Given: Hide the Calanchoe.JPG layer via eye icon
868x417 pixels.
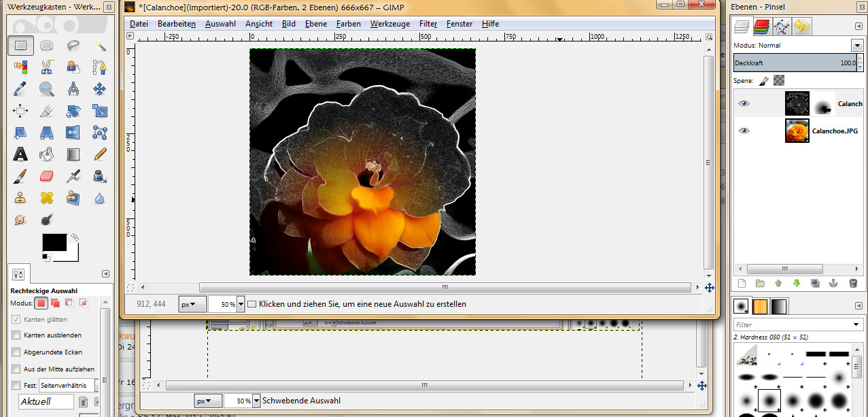Looking at the screenshot, I should point(744,130).
